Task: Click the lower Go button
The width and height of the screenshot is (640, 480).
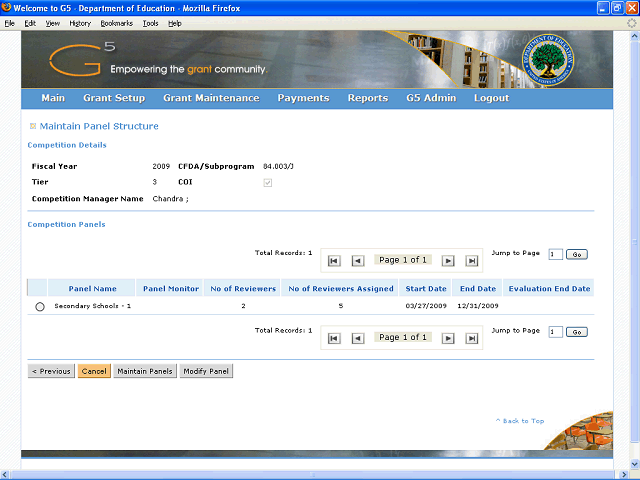Action: [577, 332]
